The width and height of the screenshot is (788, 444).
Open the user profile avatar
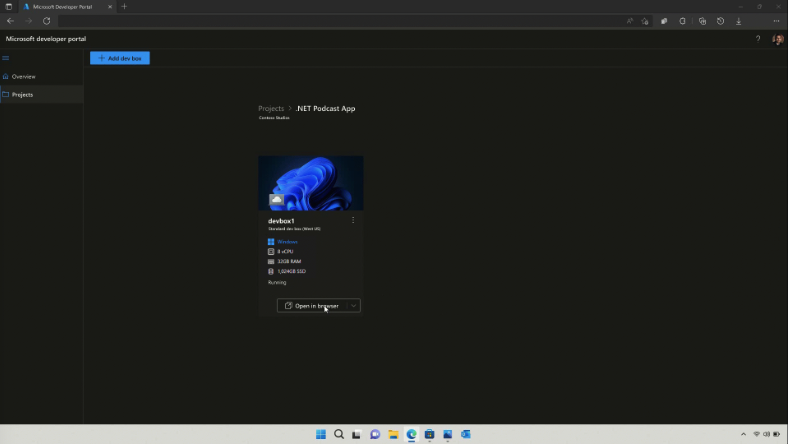[777, 39]
